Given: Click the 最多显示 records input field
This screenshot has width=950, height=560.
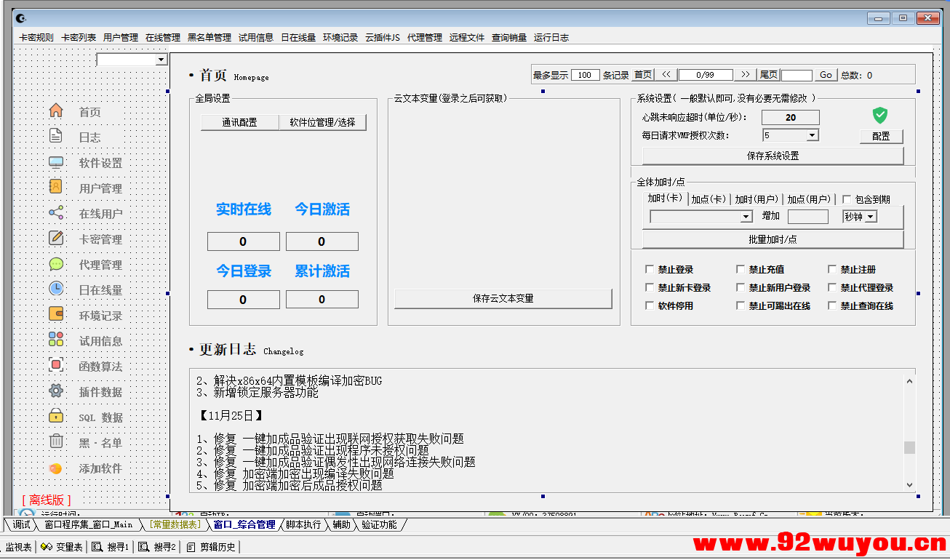Looking at the screenshot, I should (586, 74).
